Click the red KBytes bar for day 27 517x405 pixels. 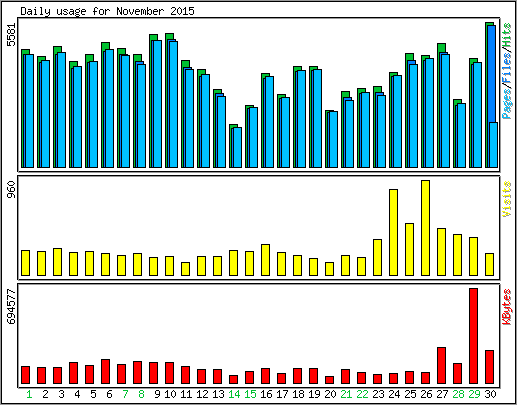pyautogui.click(x=441, y=365)
